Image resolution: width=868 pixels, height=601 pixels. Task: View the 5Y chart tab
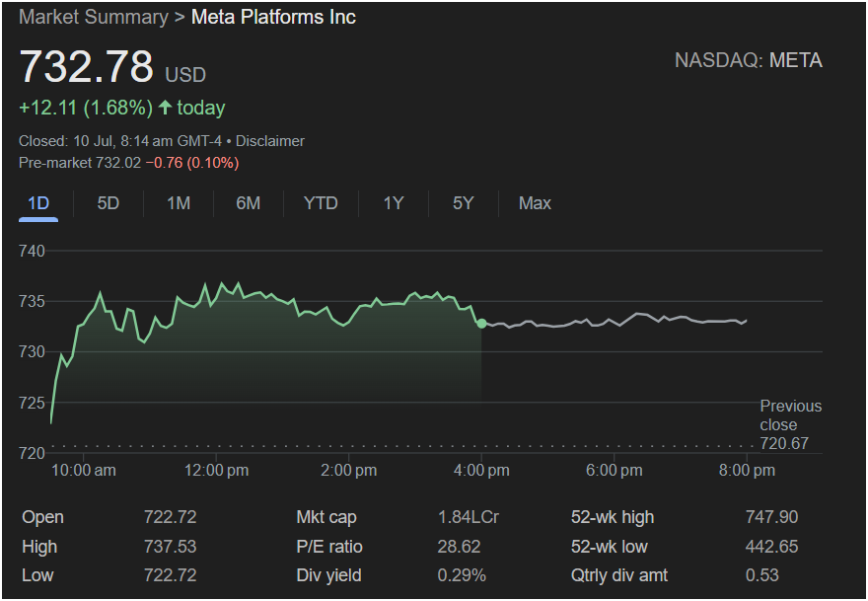click(x=464, y=203)
